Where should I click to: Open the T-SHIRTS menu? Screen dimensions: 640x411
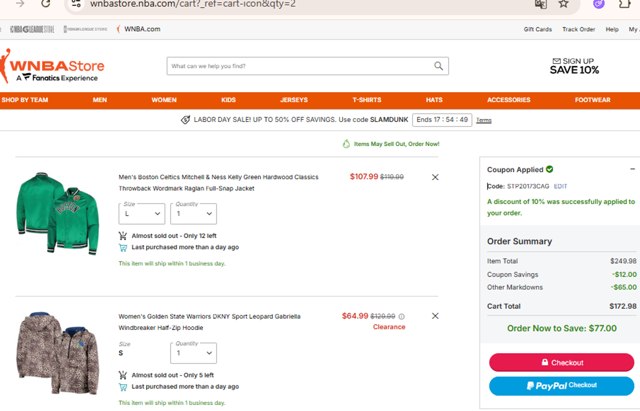(367, 100)
